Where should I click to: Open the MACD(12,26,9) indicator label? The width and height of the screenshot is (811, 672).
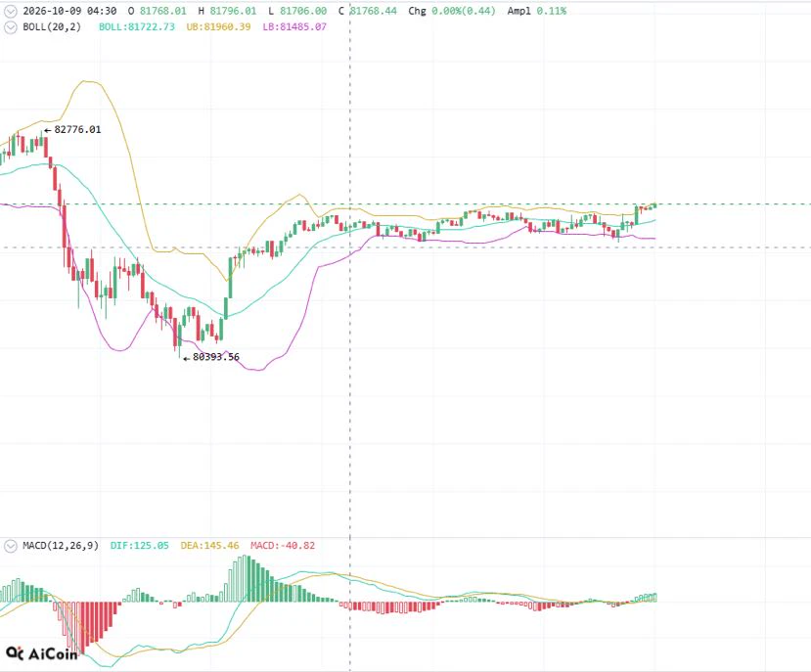61,545
